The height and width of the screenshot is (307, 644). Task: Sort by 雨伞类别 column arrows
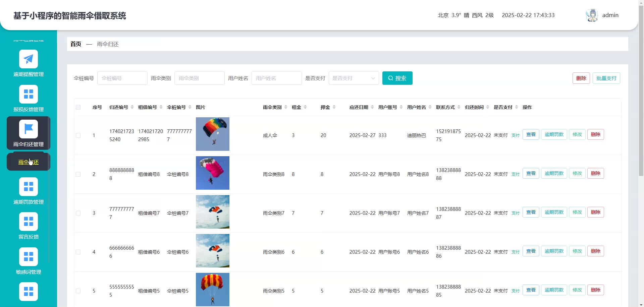point(286,107)
